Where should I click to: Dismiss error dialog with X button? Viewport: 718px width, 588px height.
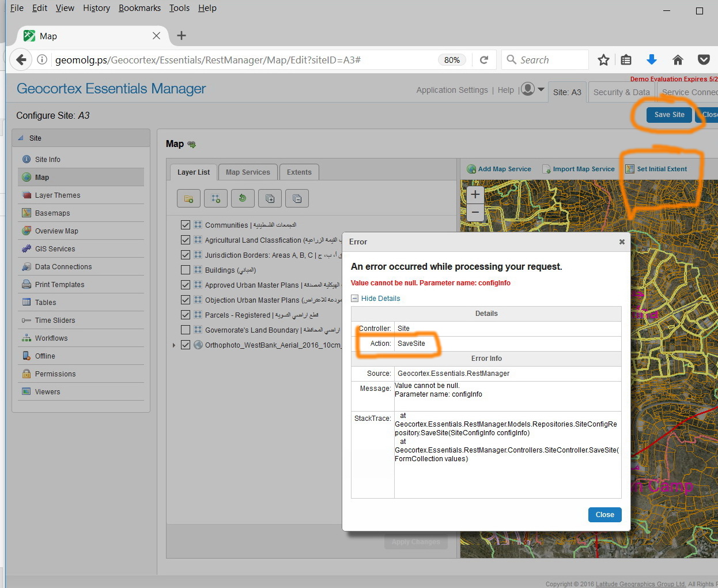pyautogui.click(x=622, y=242)
